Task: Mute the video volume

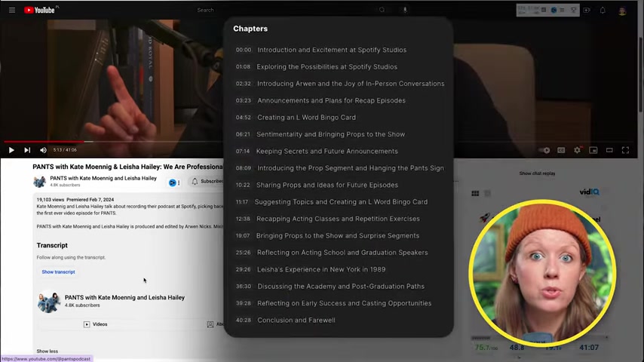Action: [43, 150]
